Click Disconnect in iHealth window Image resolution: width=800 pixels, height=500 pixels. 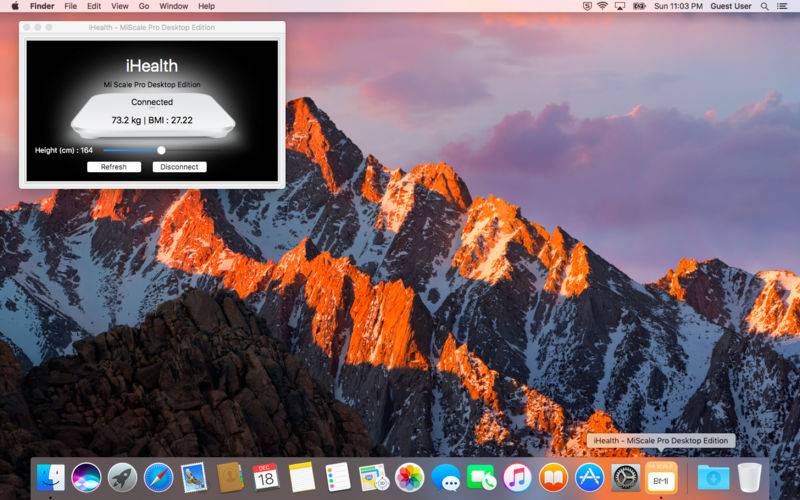(180, 167)
